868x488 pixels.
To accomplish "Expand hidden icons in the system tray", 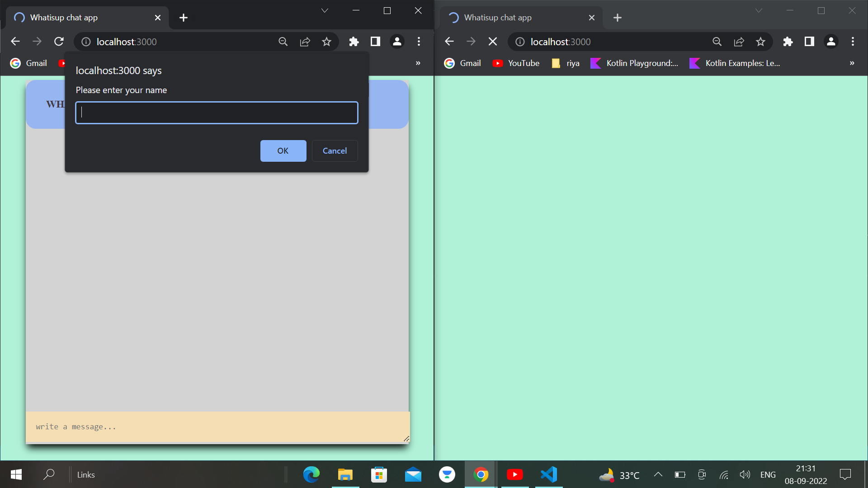I will [x=658, y=474].
